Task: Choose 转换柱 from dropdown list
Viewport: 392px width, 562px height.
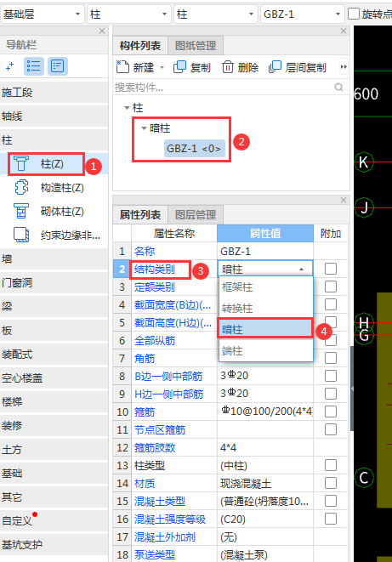Action: pyautogui.click(x=266, y=309)
